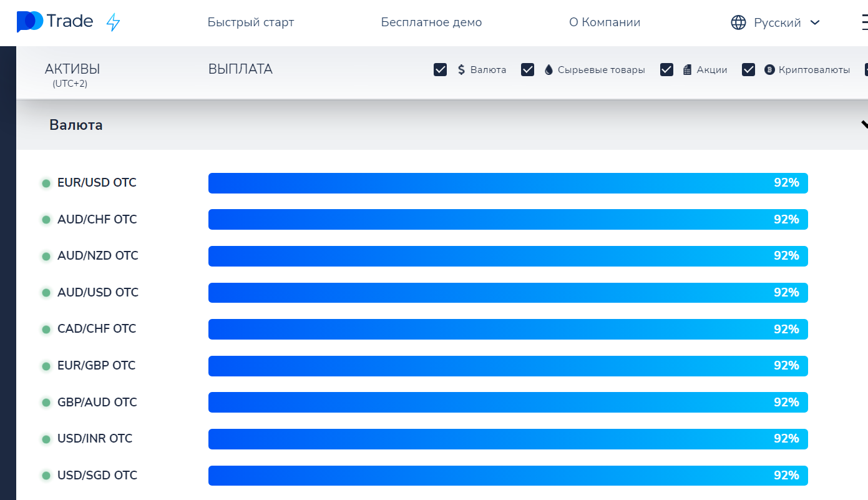868x500 pixels.
Task: Select the EUR/USD OTC asset
Action: coord(97,183)
